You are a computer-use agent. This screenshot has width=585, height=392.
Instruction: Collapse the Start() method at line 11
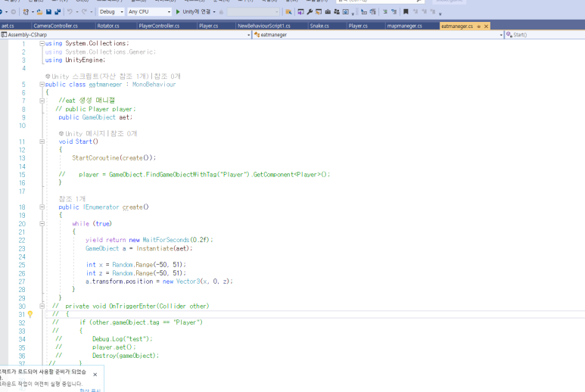click(42, 142)
